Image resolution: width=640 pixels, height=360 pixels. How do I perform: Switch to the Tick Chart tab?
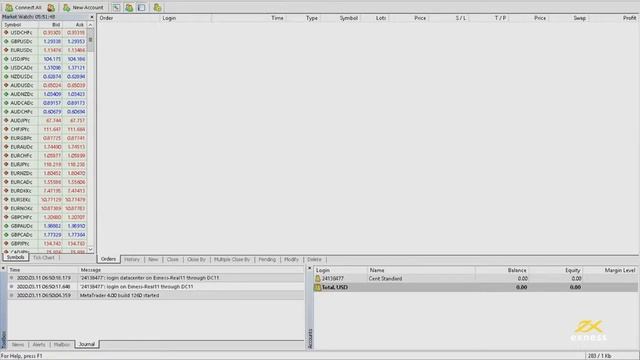[x=44, y=258]
